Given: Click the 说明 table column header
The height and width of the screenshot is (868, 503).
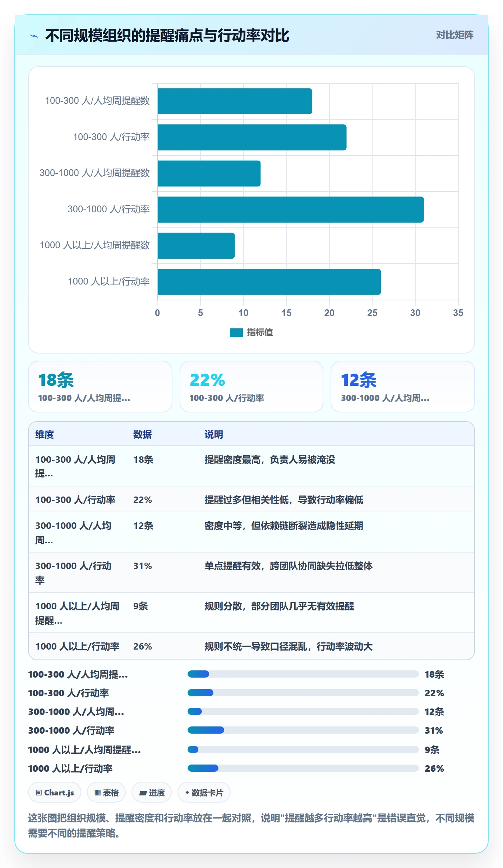Looking at the screenshot, I should tap(214, 434).
